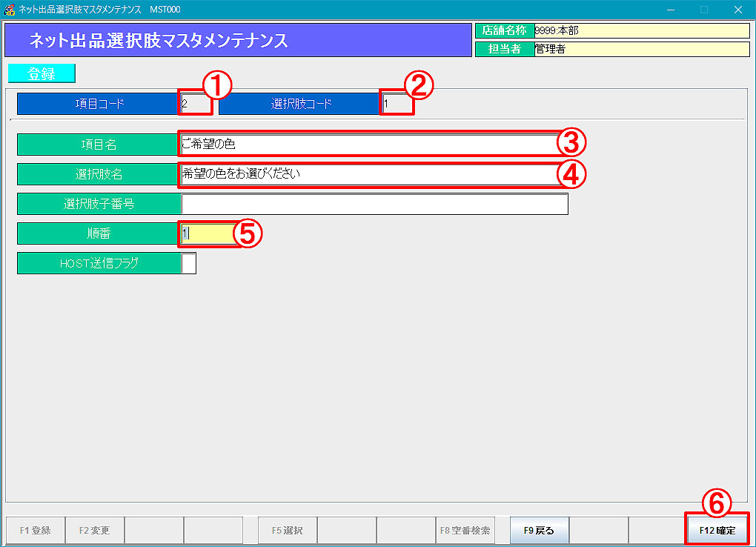The image size is (756, 547).
Task: Close the MST000 window
Action: click(x=738, y=10)
